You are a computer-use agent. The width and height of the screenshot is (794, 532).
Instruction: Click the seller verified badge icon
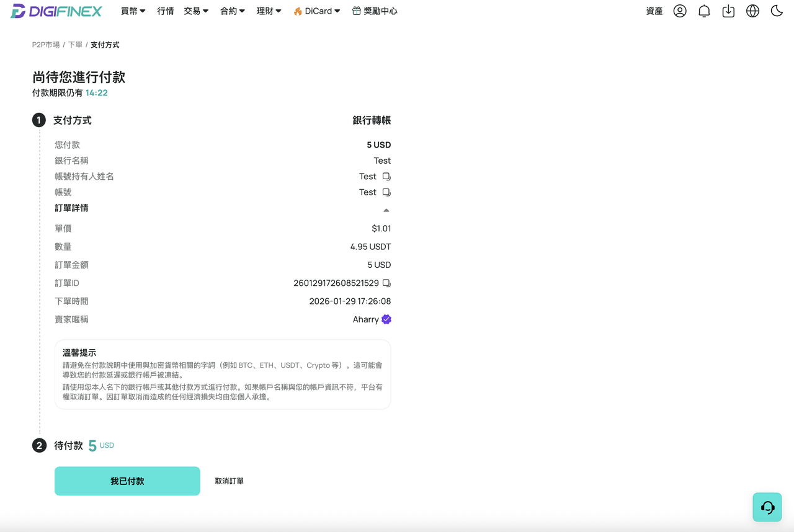(386, 319)
